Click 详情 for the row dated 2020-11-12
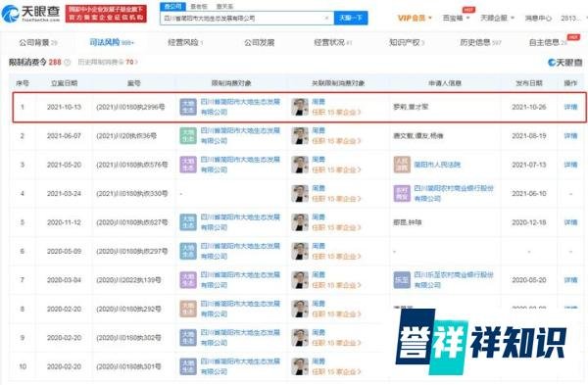Image resolution: width=588 pixels, height=385 pixels. click(570, 222)
